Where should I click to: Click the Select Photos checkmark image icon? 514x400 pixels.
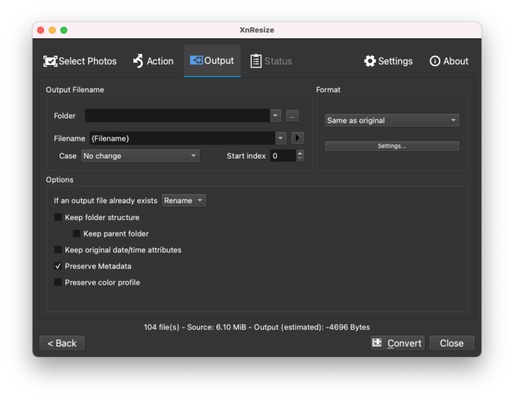pos(50,61)
